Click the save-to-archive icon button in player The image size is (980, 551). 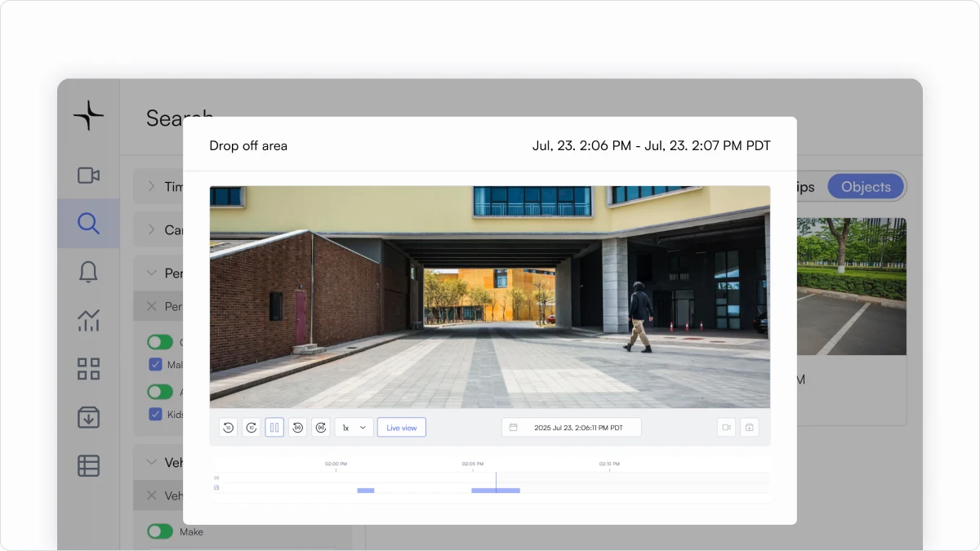(750, 427)
